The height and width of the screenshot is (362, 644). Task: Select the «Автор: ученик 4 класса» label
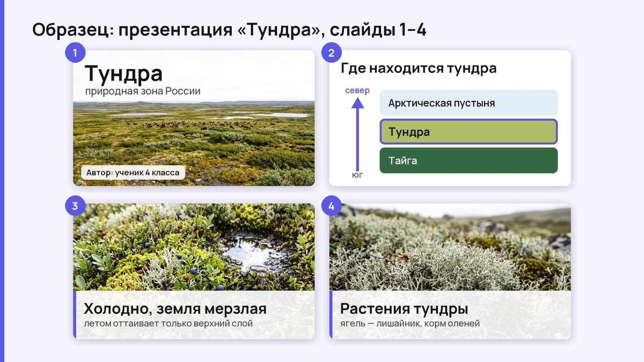(133, 173)
